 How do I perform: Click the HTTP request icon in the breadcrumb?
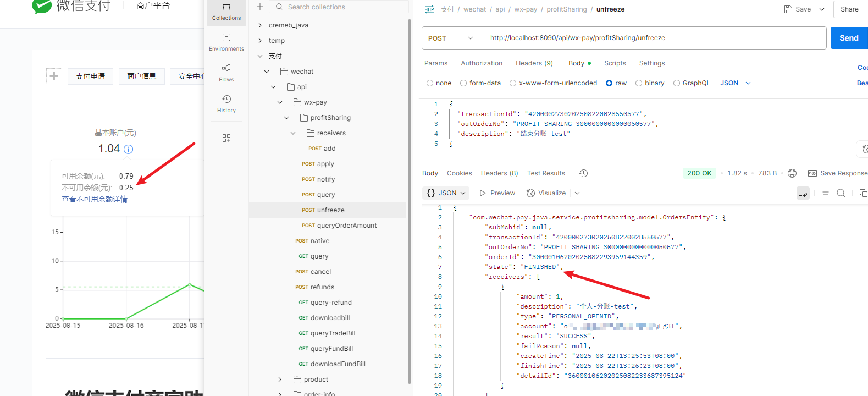[429, 9]
